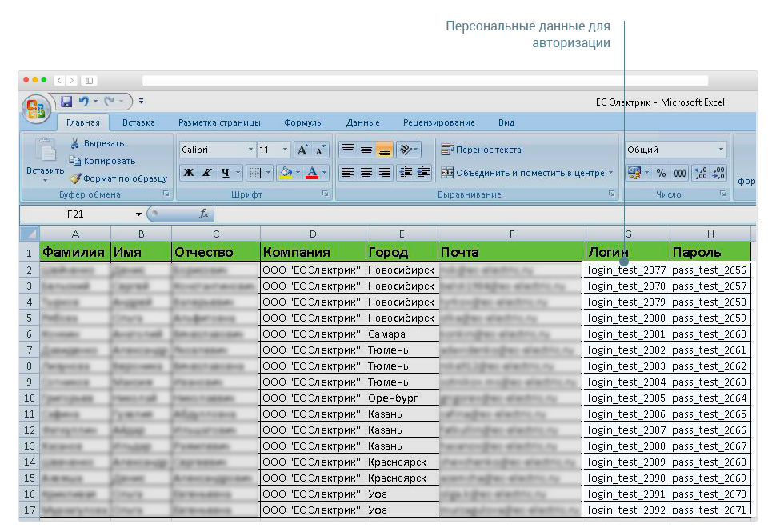
Task: Click the Вставить paste icon
Action: click(45, 150)
